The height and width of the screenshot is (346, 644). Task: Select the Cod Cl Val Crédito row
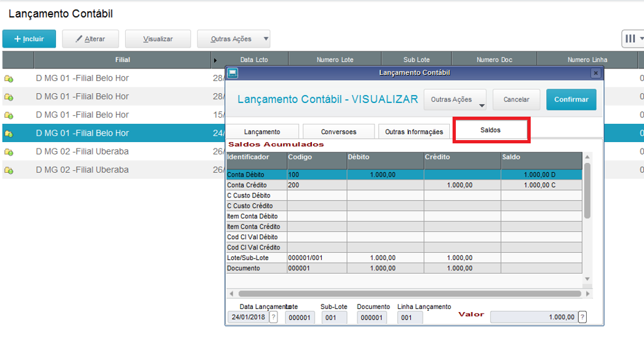point(404,248)
